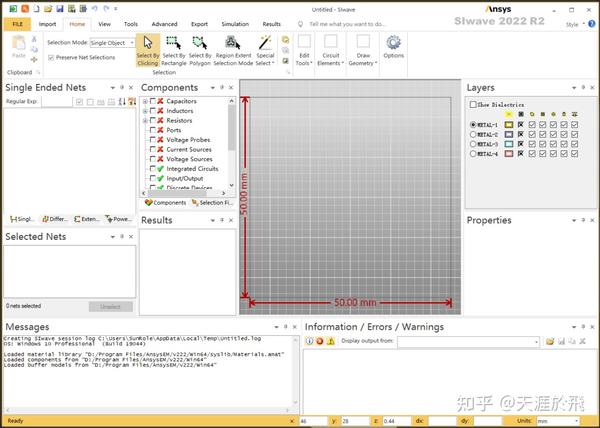Open Draw Geometry in ribbon
The image size is (600, 428).
pos(363,50)
